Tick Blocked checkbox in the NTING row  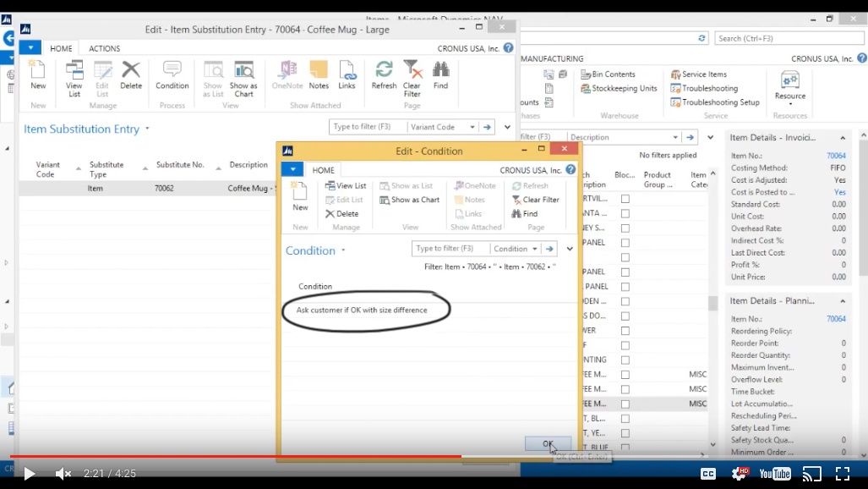(625, 360)
